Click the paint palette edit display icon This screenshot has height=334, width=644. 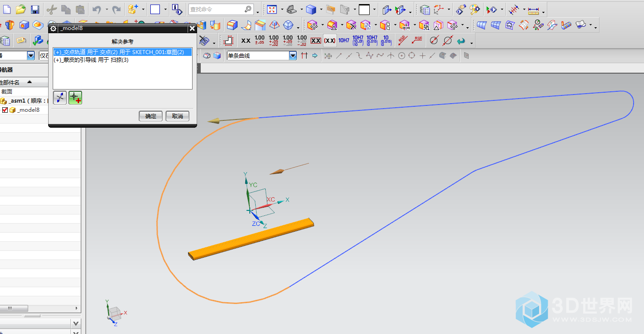[475, 9]
